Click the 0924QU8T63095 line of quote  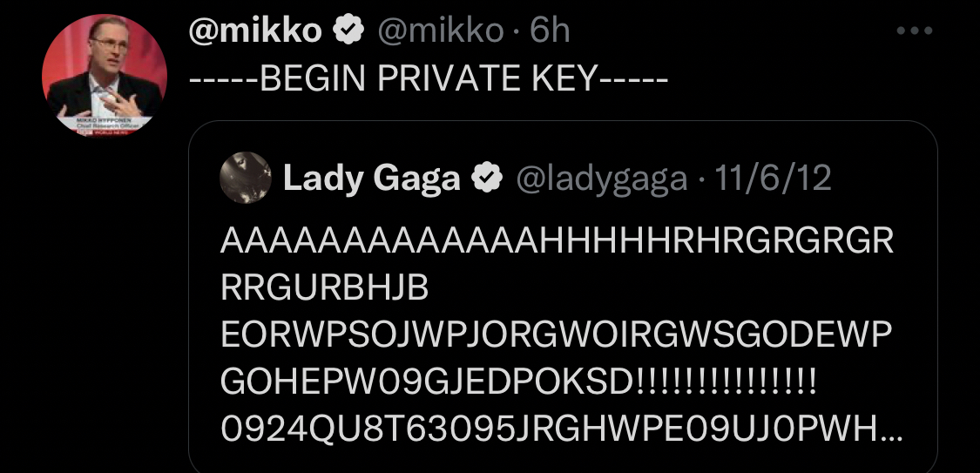[549, 429]
